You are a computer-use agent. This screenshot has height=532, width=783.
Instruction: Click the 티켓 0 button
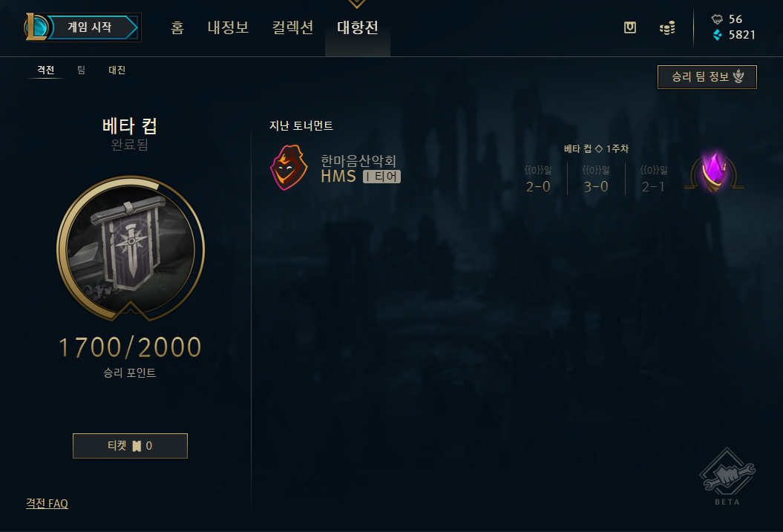[x=130, y=446]
